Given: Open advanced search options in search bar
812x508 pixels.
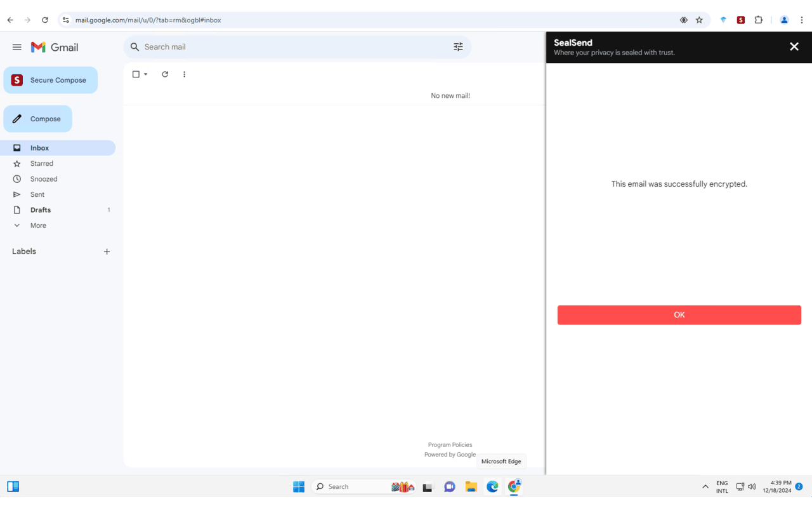Looking at the screenshot, I should 458,46.
